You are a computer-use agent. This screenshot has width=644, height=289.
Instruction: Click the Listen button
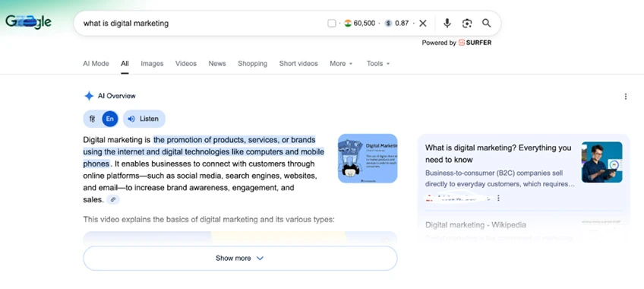[144, 119]
